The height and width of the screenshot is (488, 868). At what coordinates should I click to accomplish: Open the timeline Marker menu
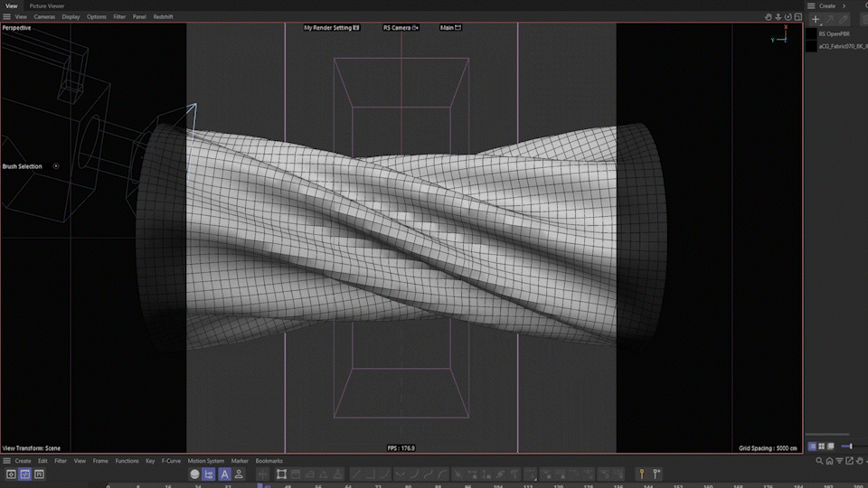[240, 461]
